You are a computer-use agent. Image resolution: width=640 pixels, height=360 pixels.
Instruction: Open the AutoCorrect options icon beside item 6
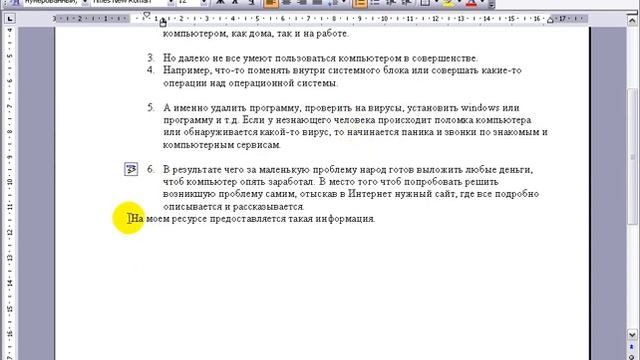coord(131,169)
